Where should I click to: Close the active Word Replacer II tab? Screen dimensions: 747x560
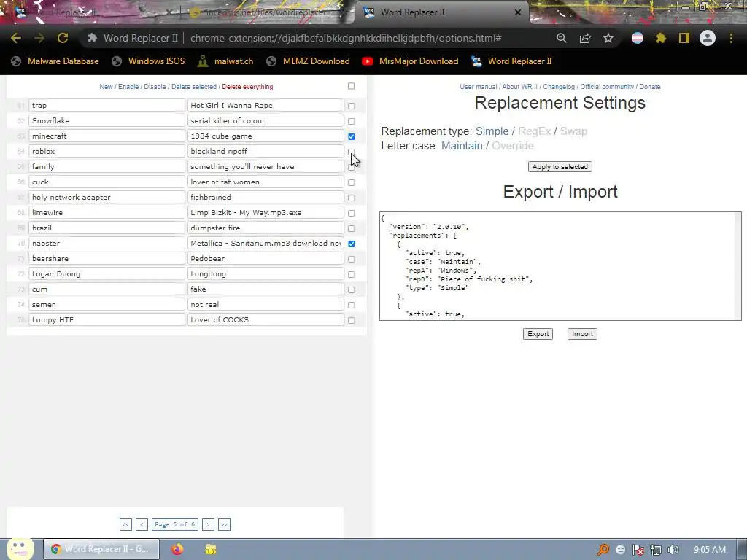point(518,12)
